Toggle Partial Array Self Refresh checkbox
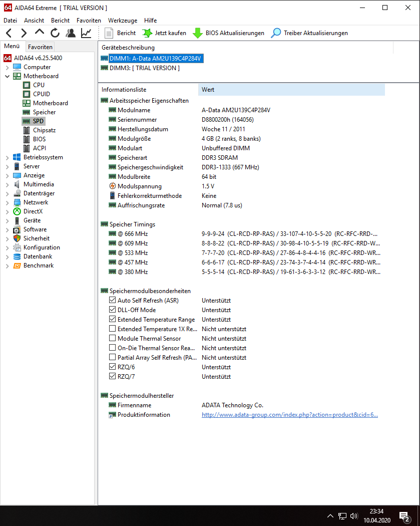Screen dimensions: 420x526 tap(112, 357)
